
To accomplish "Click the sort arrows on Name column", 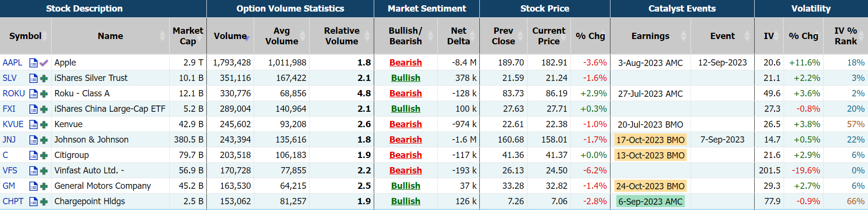I will (x=163, y=36).
